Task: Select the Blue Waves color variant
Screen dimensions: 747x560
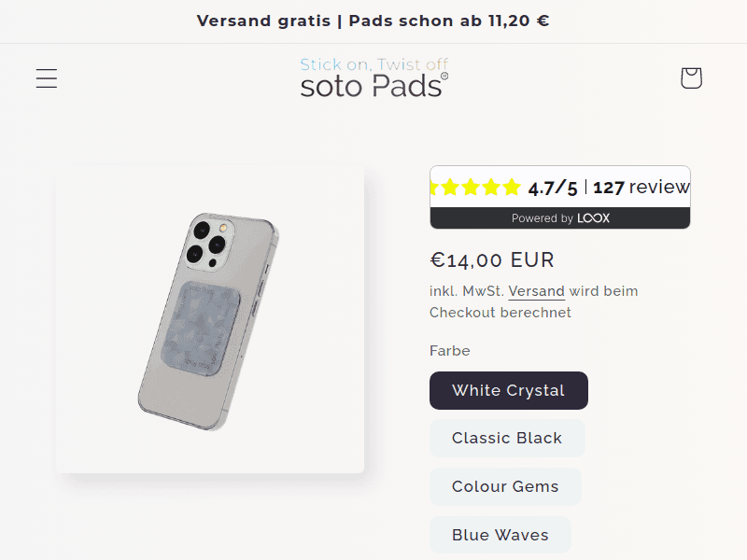Action: pos(500,535)
